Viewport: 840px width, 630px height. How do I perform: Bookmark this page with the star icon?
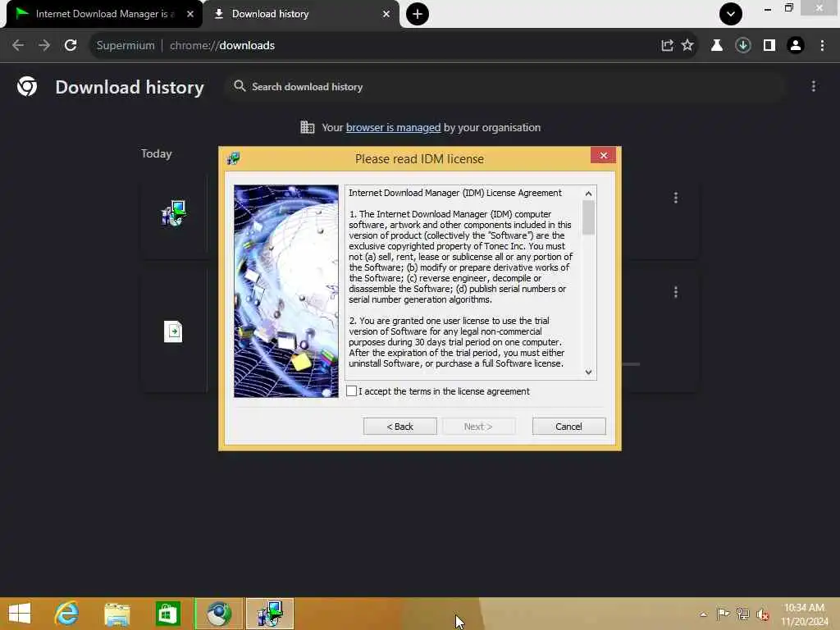[687, 46]
